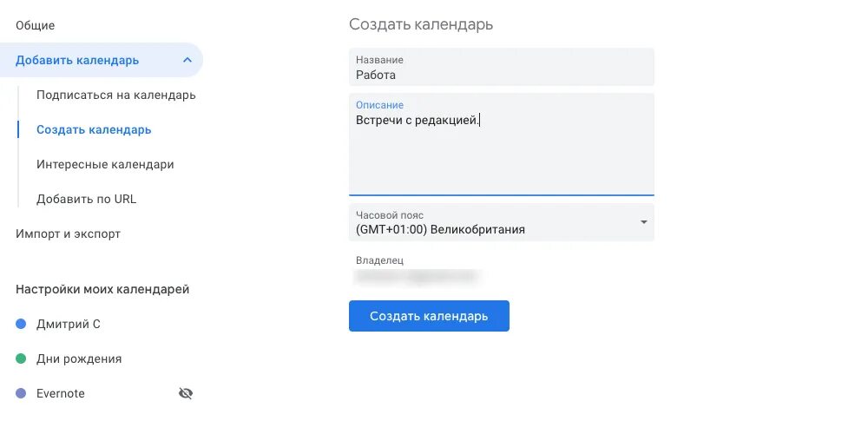Open Evernote calendar settings

click(x=61, y=393)
